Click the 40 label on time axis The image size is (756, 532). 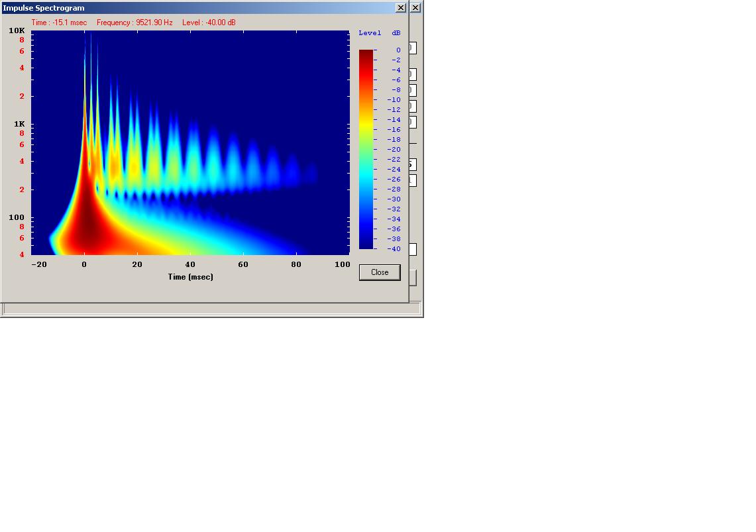click(190, 264)
